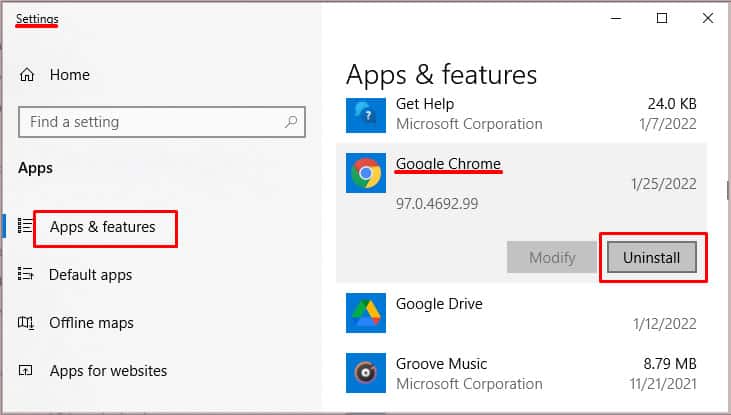Screen dimensions: 731x415
Task: Select the Get Help app entry
Action: [x=521, y=114]
